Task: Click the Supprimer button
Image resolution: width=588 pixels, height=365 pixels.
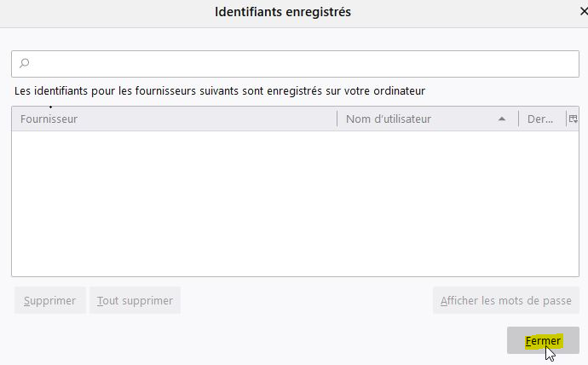Action: click(50, 300)
